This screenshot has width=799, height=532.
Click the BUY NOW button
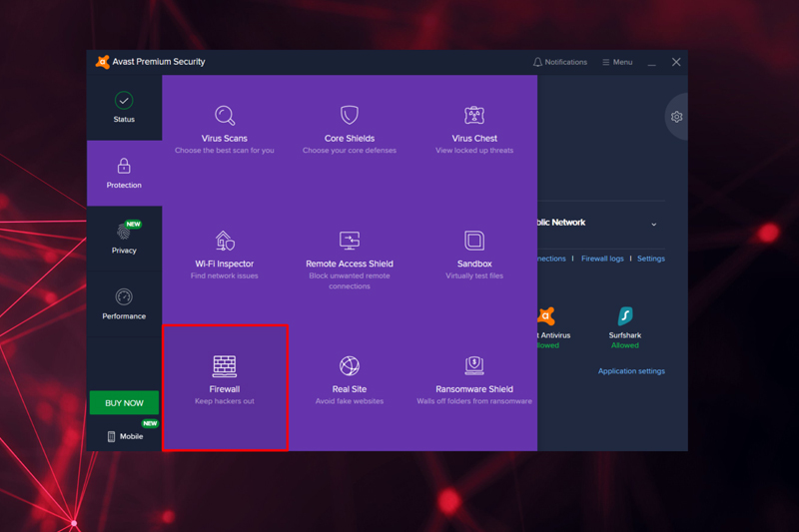tap(124, 402)
